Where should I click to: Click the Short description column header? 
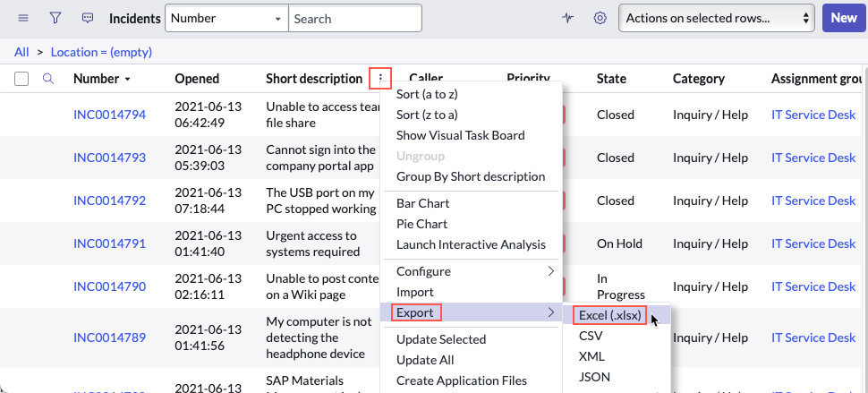pyautogui.click(x=314, y=79)
